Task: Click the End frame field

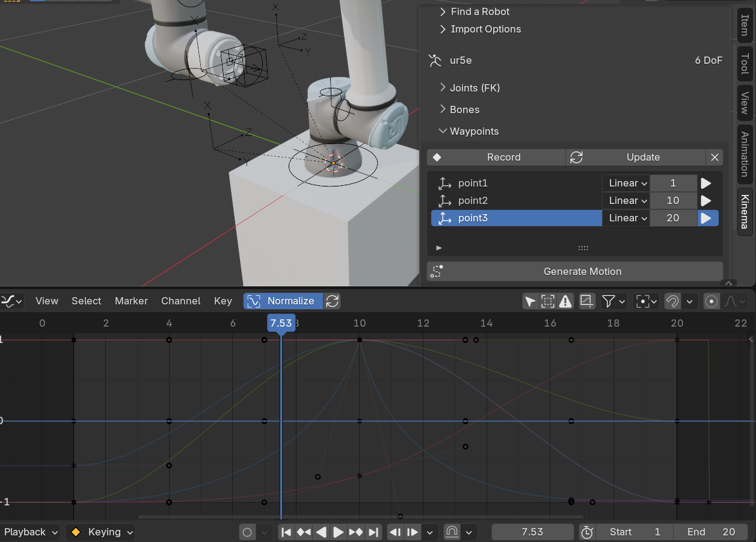Action: coord(710,532)
